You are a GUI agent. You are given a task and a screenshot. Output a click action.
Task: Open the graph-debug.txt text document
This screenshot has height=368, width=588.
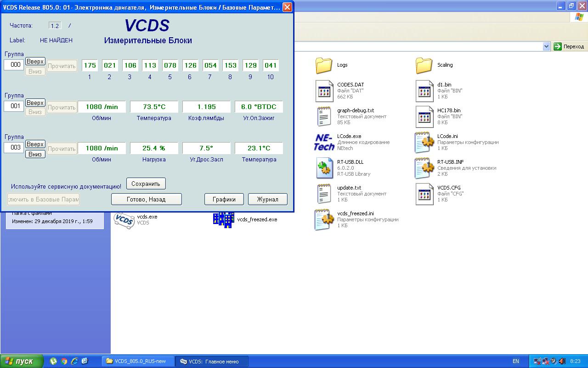coord(324,116)
